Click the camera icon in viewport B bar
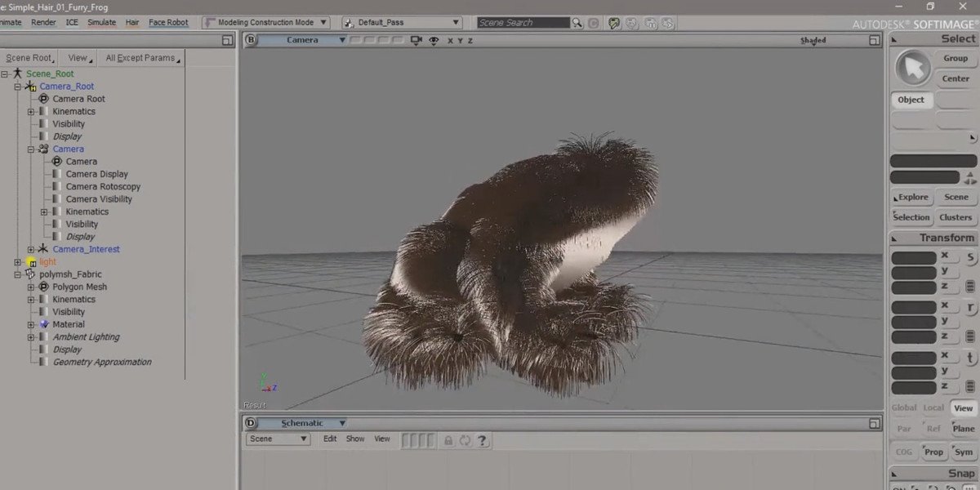This screenshot has width=980, height=490. tap(416, 40)
